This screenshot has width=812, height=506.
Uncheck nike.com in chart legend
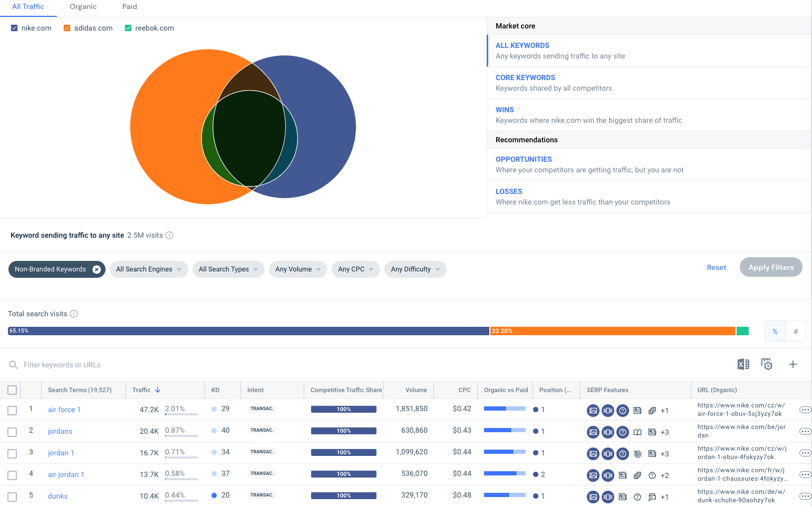click(x=14, y=28)
